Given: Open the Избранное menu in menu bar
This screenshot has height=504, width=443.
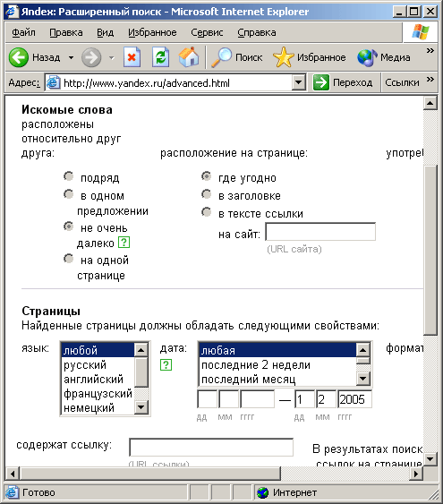Looking at the screenshot, I should [152, 32].
